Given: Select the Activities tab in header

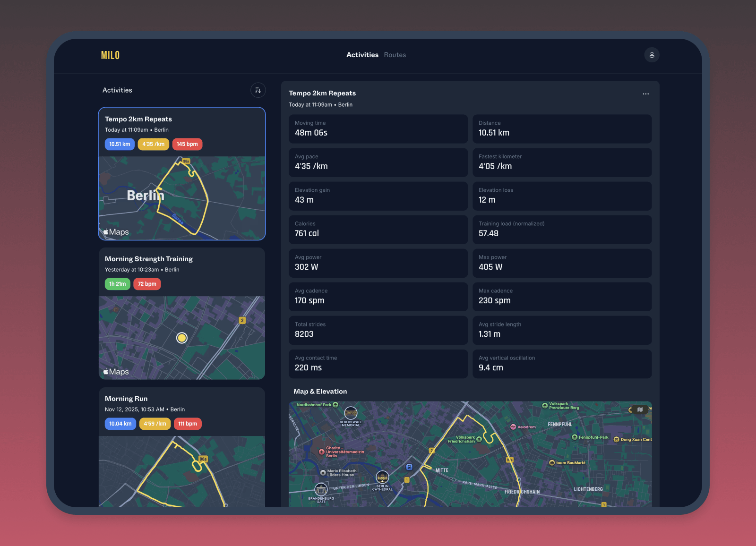Looking at the screenshot, I should point(362,55).
